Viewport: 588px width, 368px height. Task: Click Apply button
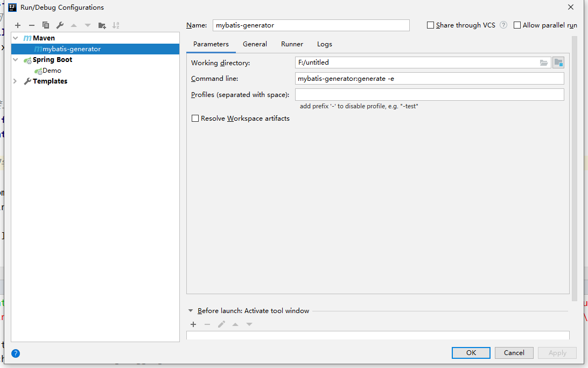click(557, 352)
